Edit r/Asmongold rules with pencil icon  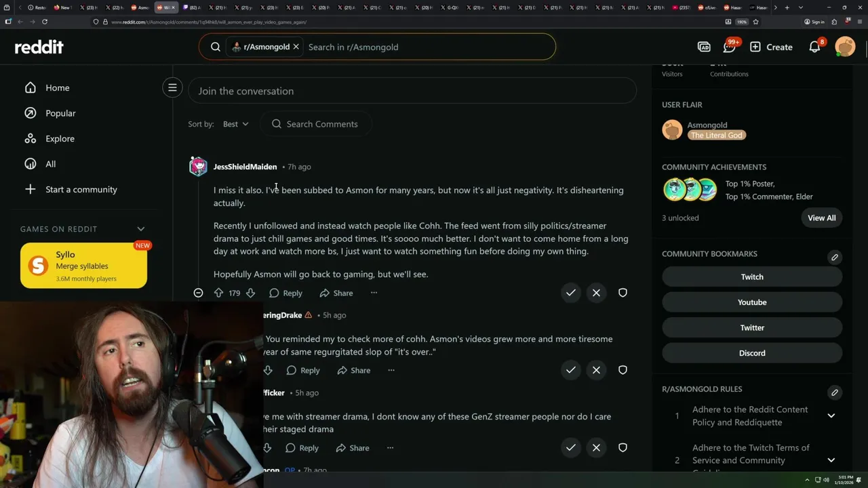835,392
